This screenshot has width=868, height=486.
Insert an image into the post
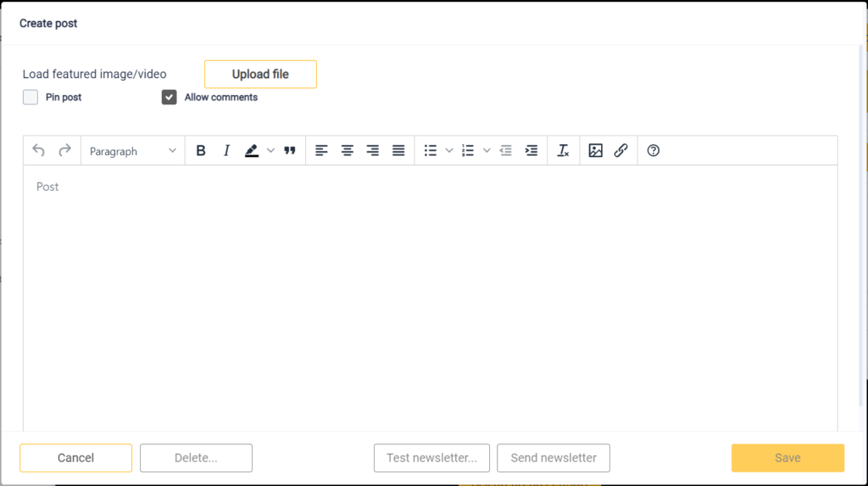tap(595, 150)
